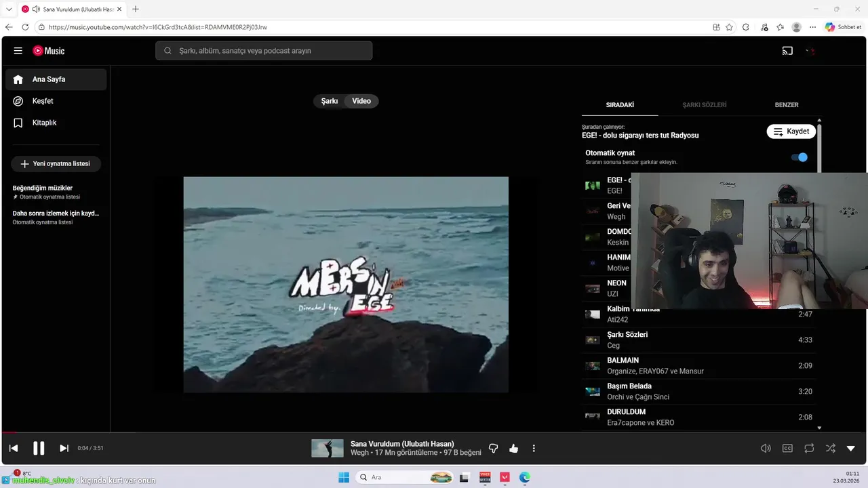
Task: Play BALMAIN from the queue
Action: coord(698,366)
